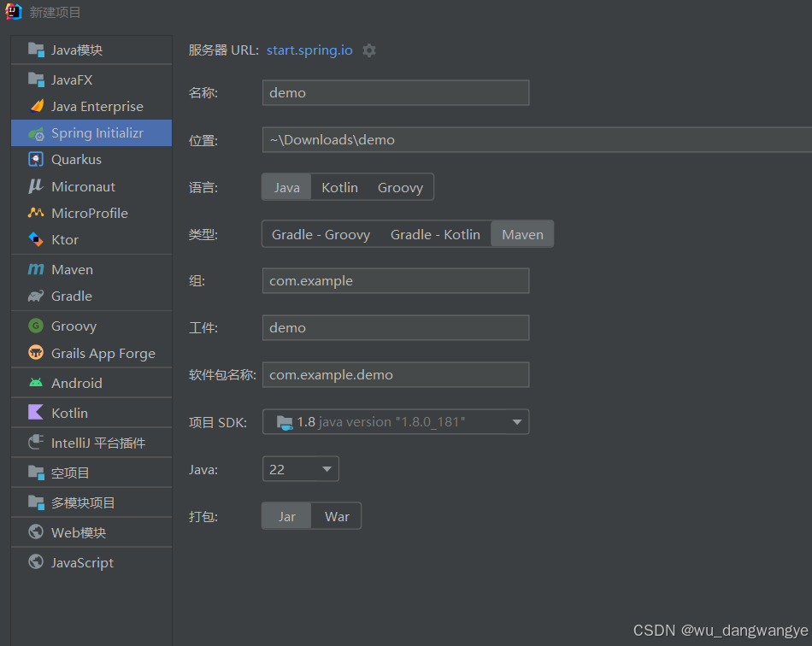Click the Android robot icon
Screen dimensions: 812x646
[36, 383]
